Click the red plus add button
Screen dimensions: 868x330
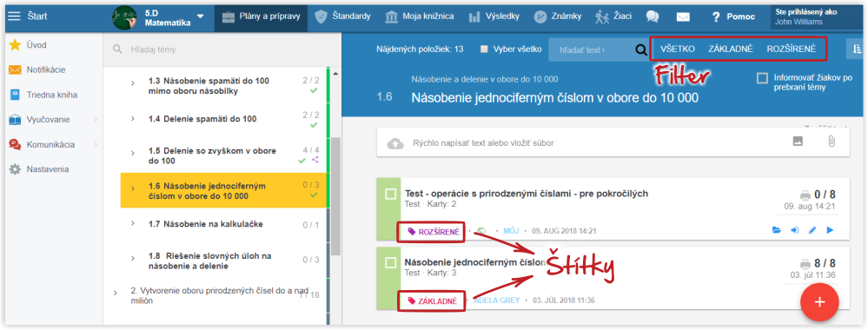(820, 301)
